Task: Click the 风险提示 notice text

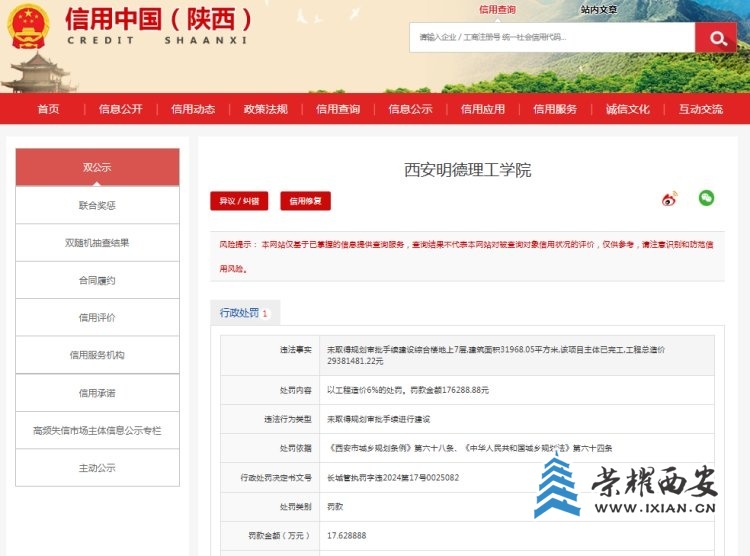Action: [467, 256]
